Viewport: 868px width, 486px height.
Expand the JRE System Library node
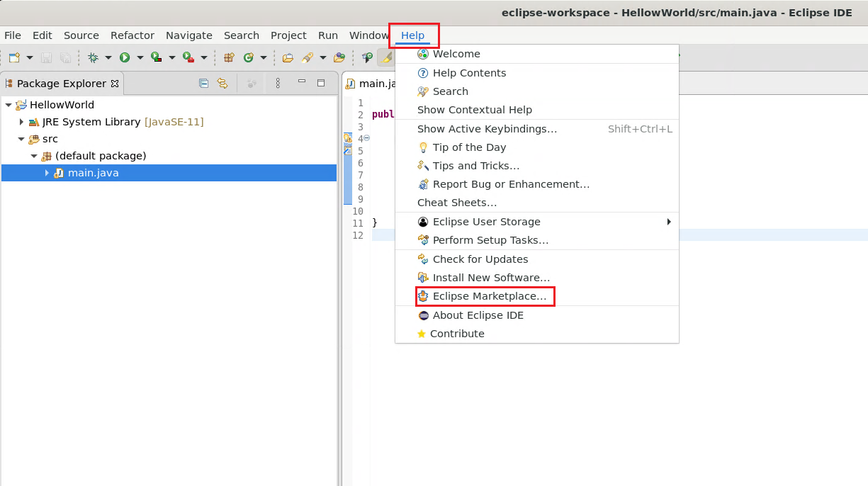click(x=21, y=122)
